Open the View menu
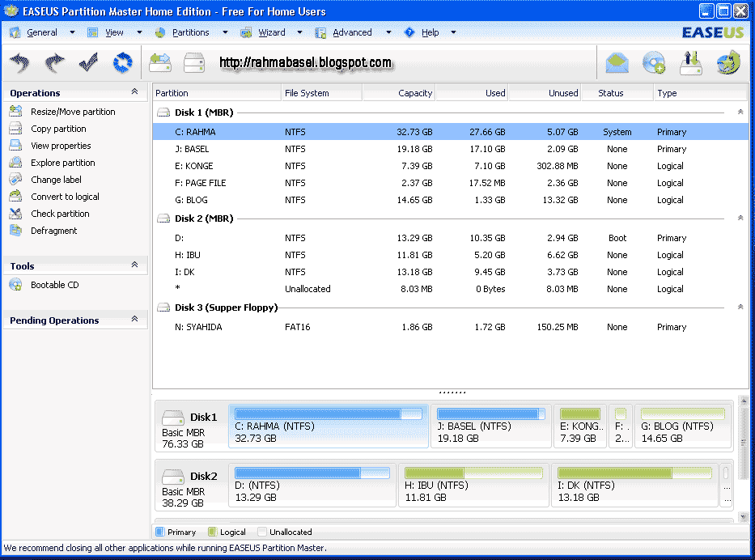Image resolution: width=755 pixels, height=560 pixels. pos(114,32)
